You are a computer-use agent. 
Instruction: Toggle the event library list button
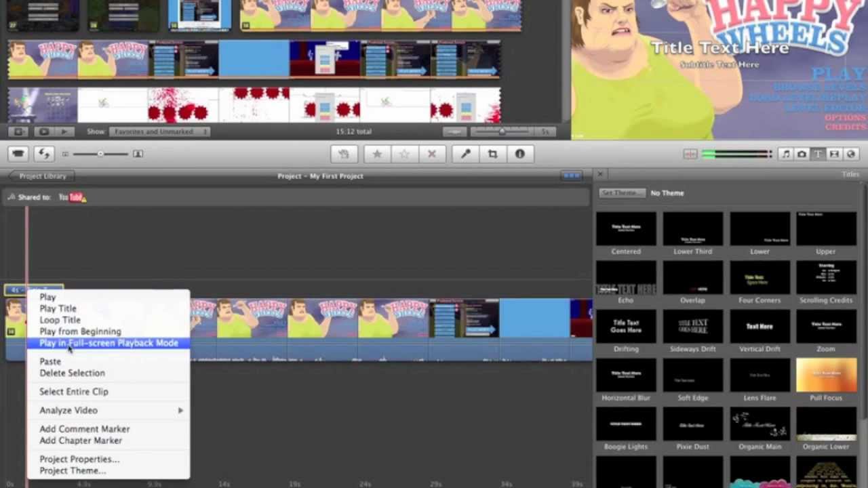[x=18, y=131]
